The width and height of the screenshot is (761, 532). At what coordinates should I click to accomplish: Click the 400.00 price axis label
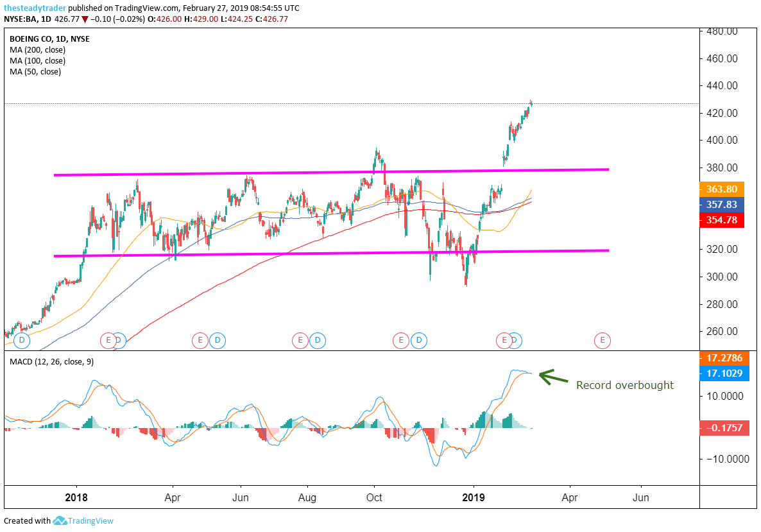[x=722, y=141]
